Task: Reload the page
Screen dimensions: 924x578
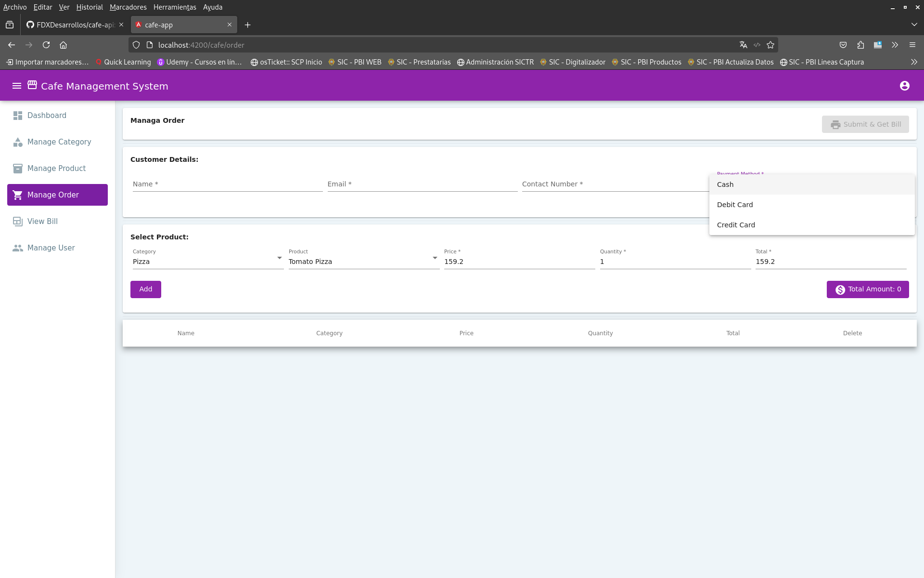Action: click(46, 45)
